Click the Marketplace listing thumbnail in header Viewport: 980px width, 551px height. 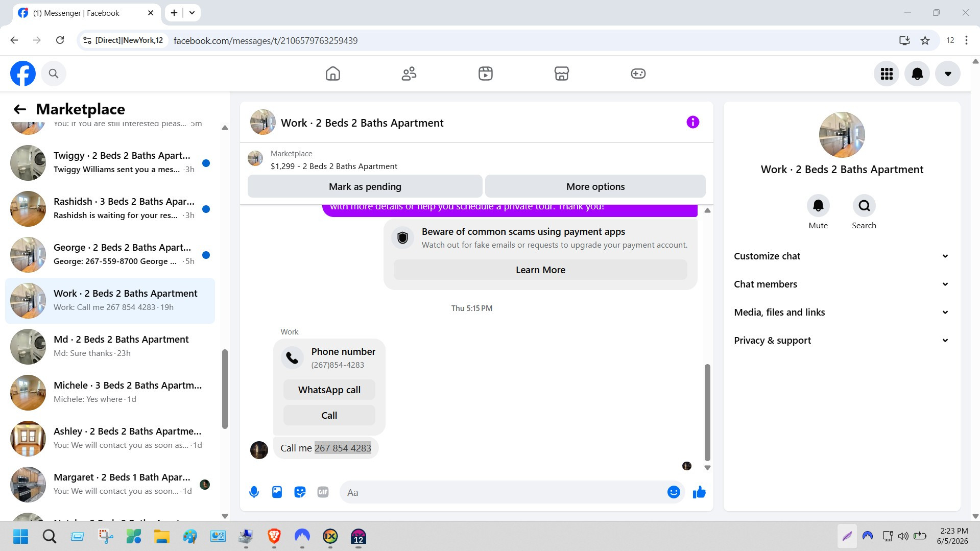255,158
